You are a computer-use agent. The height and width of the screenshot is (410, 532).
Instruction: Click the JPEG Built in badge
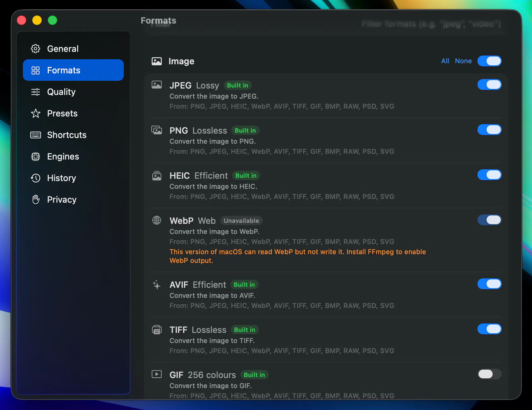click(238, 86)
